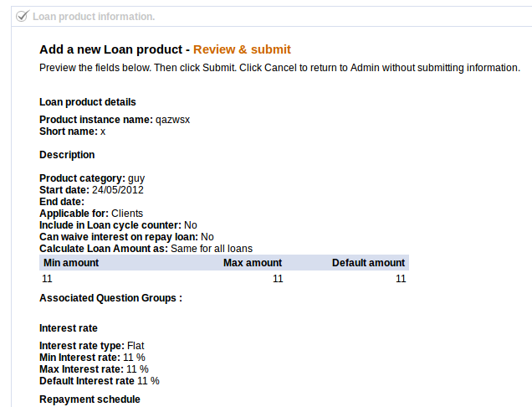The height and width of the screenshot is (407, 532).
Task: Click the "Can waive interest on repay loan" label
Action: tap(119, 237)
